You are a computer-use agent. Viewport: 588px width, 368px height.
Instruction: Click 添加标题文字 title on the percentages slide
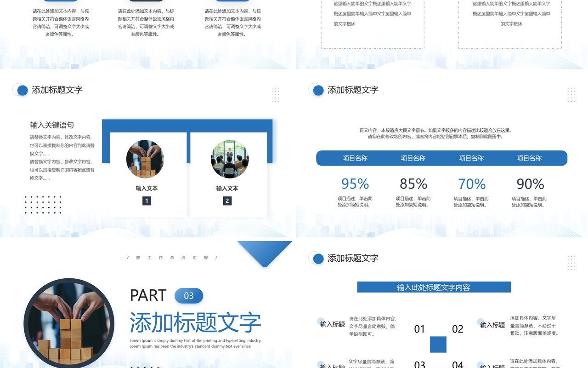coord(353,90)
